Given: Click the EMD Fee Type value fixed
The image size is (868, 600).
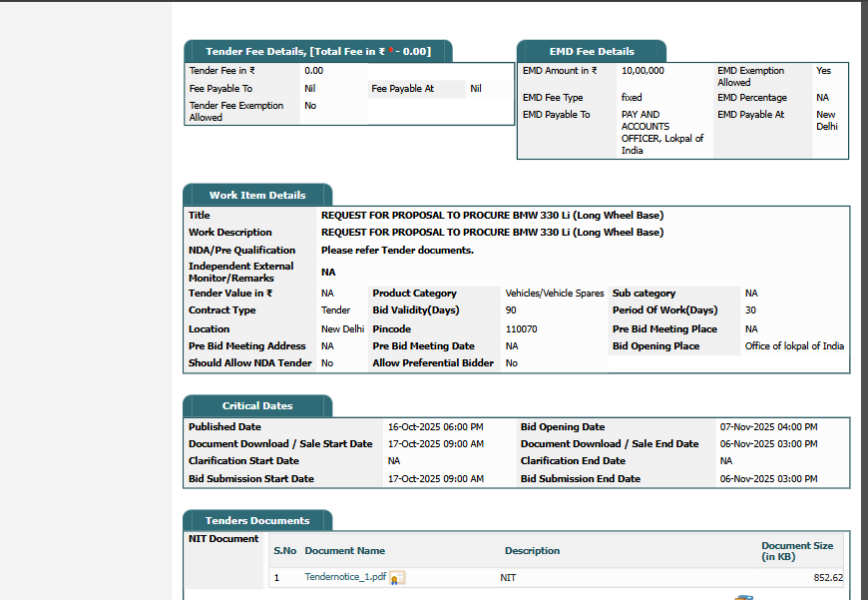Looking at the screenshot, I should pos(632,98).
